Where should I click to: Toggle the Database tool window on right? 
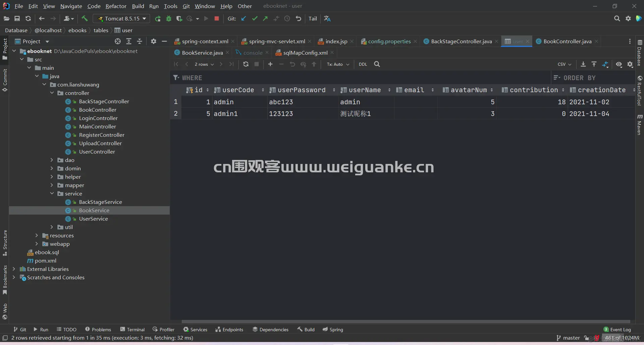coord(640,53)
